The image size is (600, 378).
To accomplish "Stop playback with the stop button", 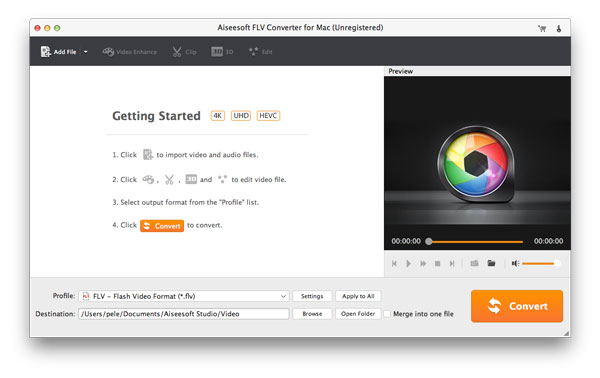I will tap(437, 264).
